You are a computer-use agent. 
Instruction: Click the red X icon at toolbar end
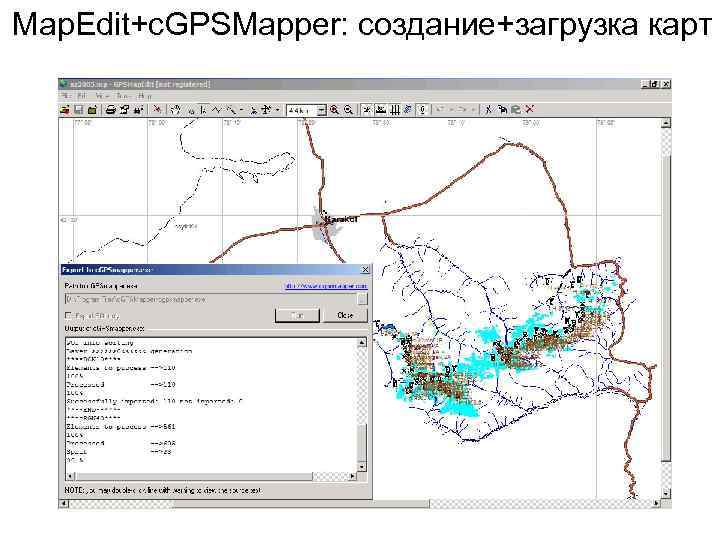pos(530,110)
